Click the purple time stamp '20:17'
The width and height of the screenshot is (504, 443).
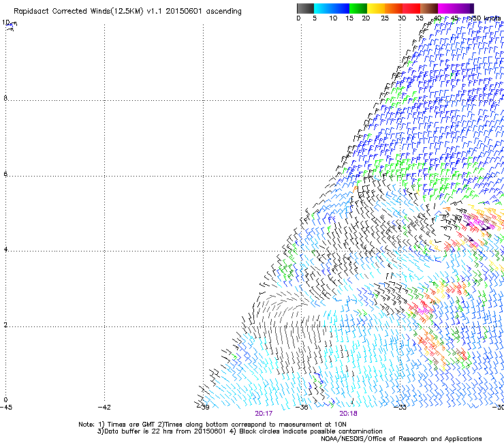(264, 414)
